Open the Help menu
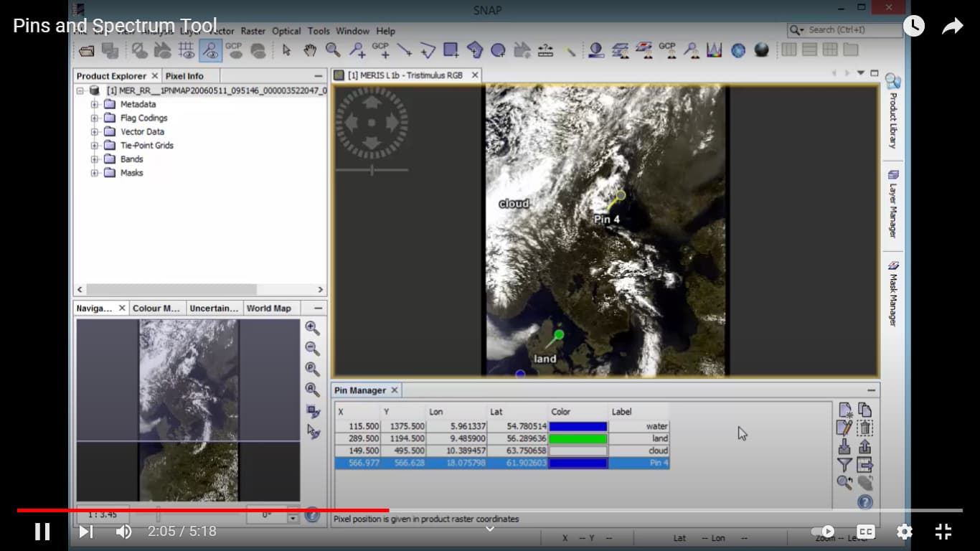The height and width of the screenshot is (551, 980). coord(385,31)
